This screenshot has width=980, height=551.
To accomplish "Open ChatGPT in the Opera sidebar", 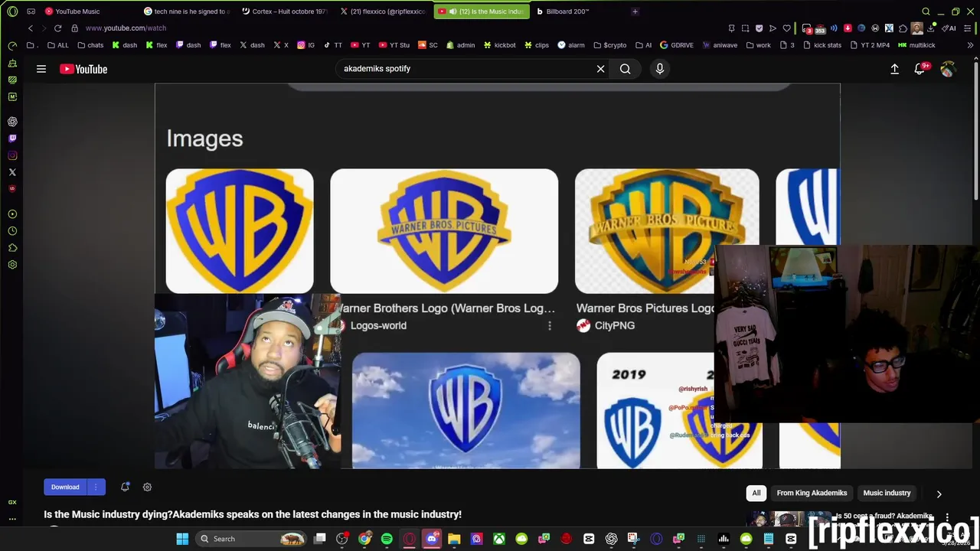I will [12, 122].
